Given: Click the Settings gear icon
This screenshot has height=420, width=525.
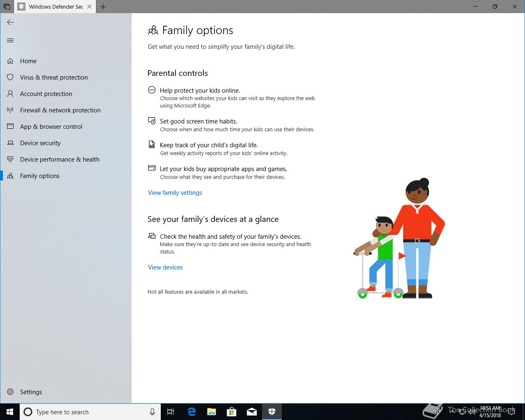Looking at the screenshot, I should click(x=10, y=392).
